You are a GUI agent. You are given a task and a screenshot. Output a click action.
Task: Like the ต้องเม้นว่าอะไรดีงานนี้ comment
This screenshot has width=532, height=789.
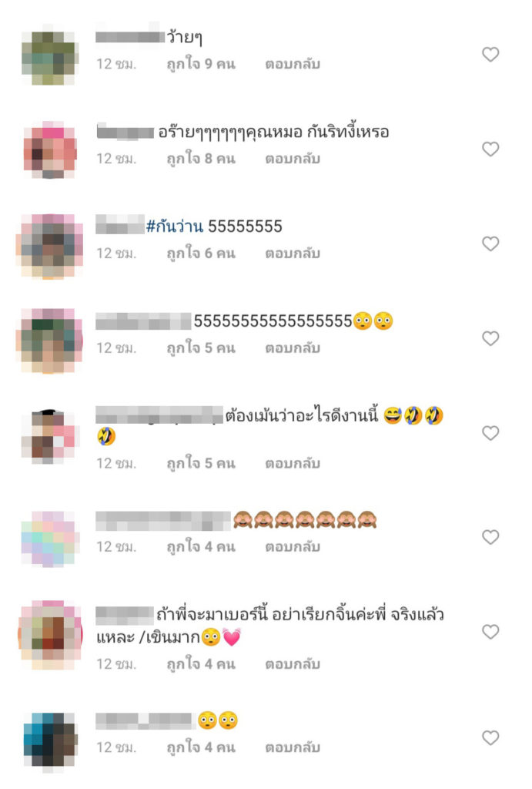click(x=490, y=432)
